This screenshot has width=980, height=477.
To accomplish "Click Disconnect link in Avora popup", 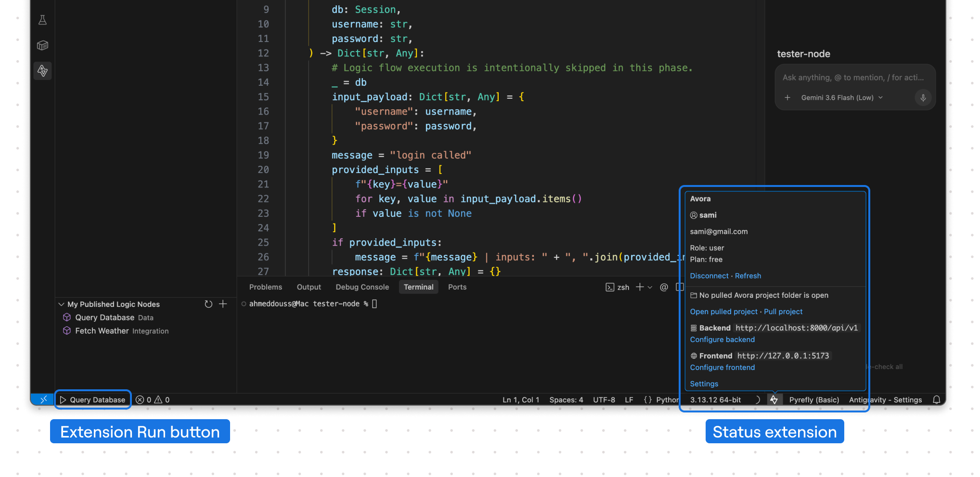I will click(x=709, y=276).
